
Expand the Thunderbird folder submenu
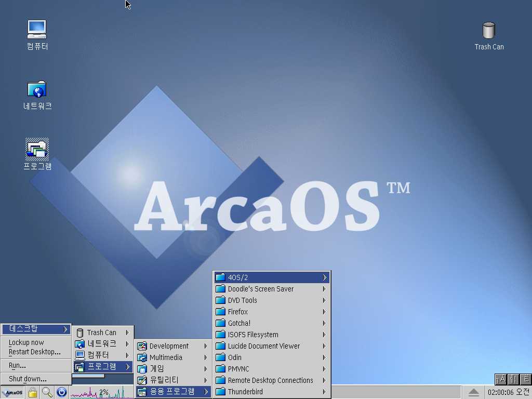(x=271, y=392)
